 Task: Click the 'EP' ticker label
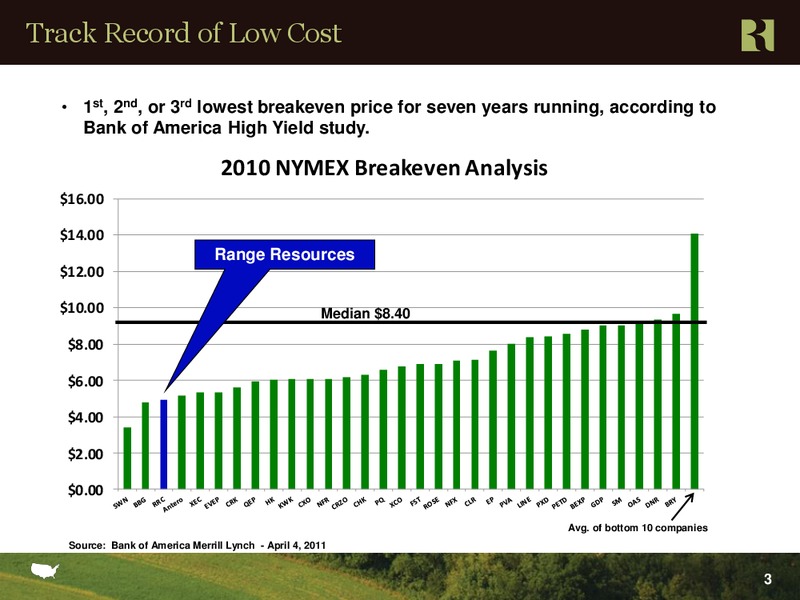(x=489, y=501)
